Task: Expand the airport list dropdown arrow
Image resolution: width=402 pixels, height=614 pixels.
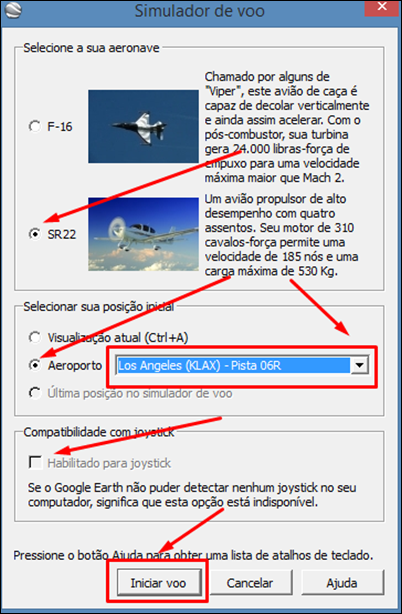Action: [359, 365]
